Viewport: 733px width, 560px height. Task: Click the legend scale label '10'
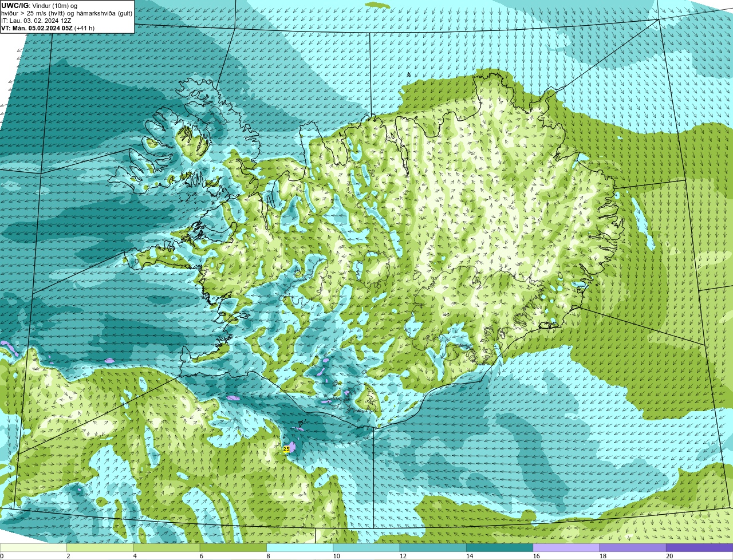(336, 556)
